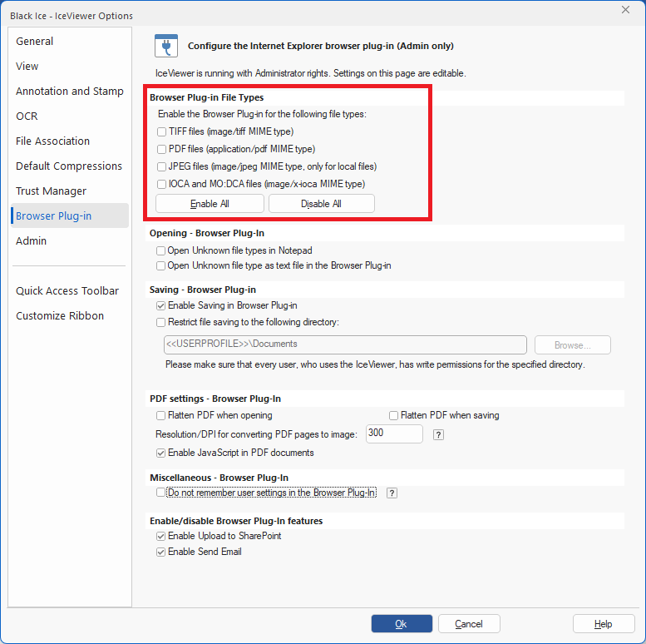Click help icon beside Do not remember setting
The image size is (646, 644).
pyautogui.click(x=392, y=493)
